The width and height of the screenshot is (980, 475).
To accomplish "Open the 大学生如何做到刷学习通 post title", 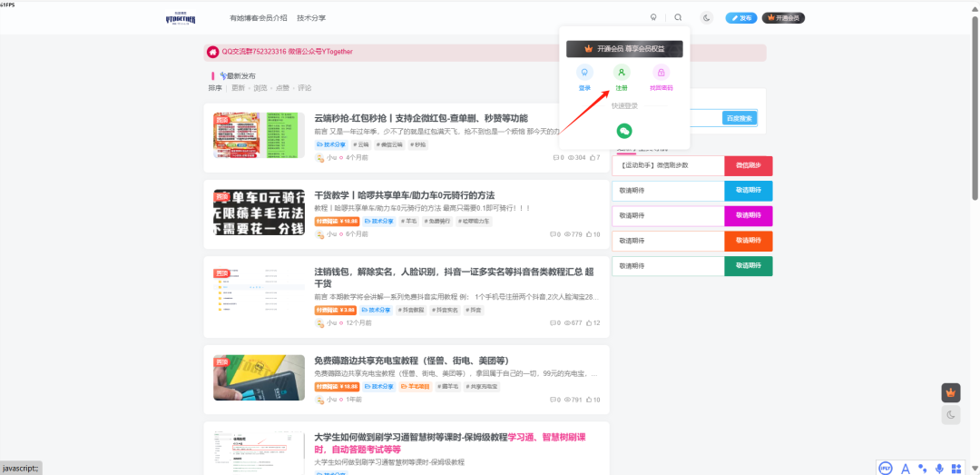I will tap(450, 443).
